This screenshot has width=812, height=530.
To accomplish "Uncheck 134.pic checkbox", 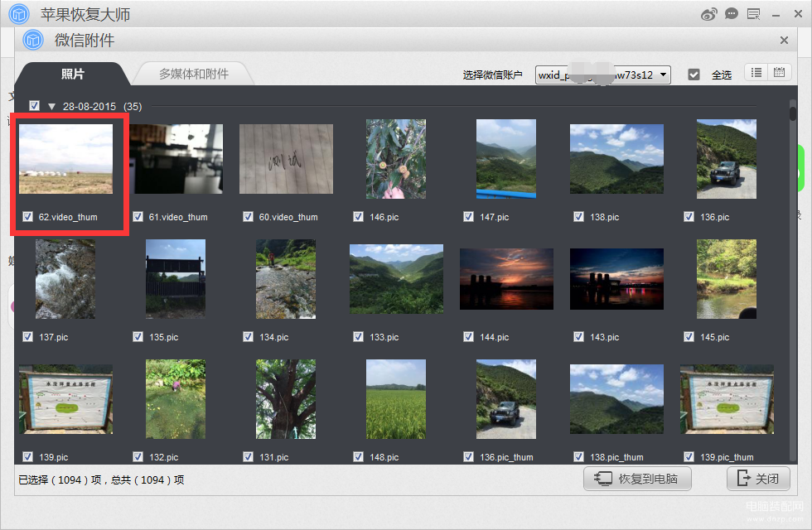I will pyautogui.click(x=248, y=336).
